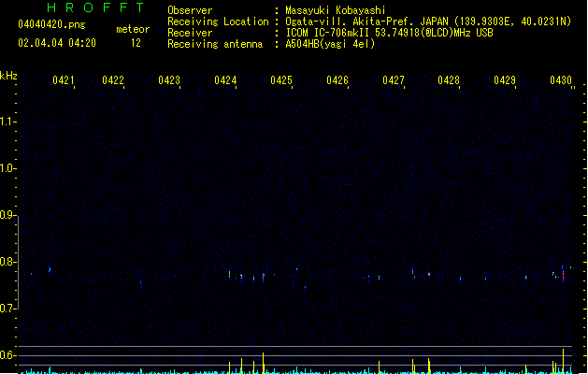Image resolution: width=588 pixels, height=374 pixels.
Task: Click time marker 0428
Action: pyautogui.click(x=449, y=80)
